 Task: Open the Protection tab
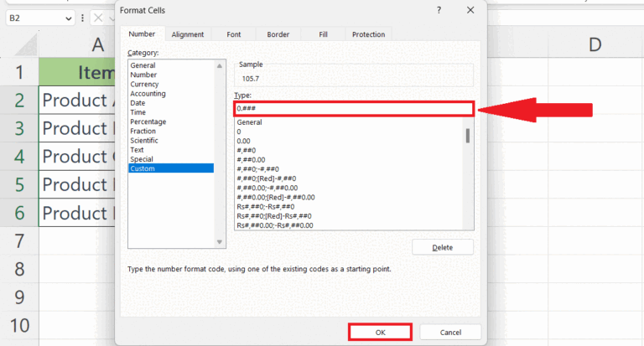click(368, 34)
